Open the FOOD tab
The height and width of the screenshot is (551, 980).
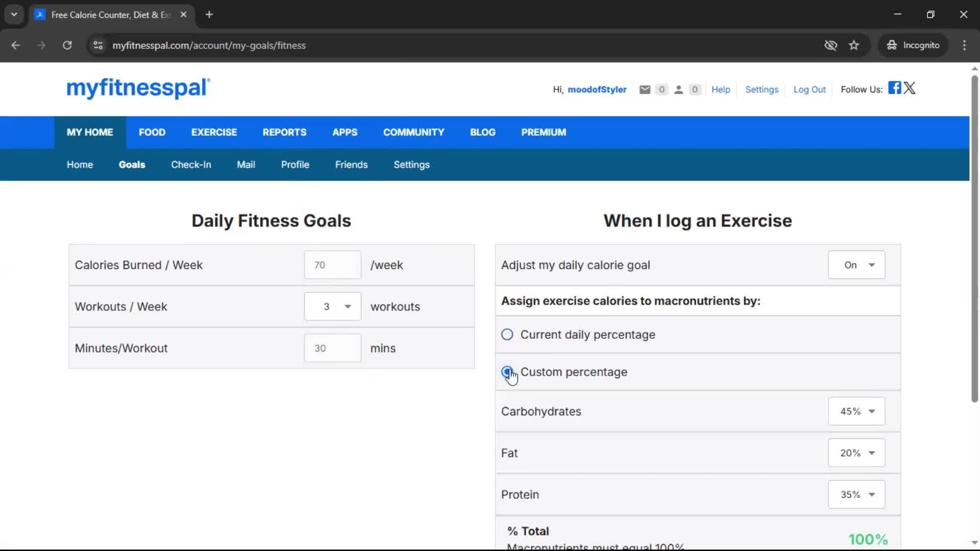[152, 132]
